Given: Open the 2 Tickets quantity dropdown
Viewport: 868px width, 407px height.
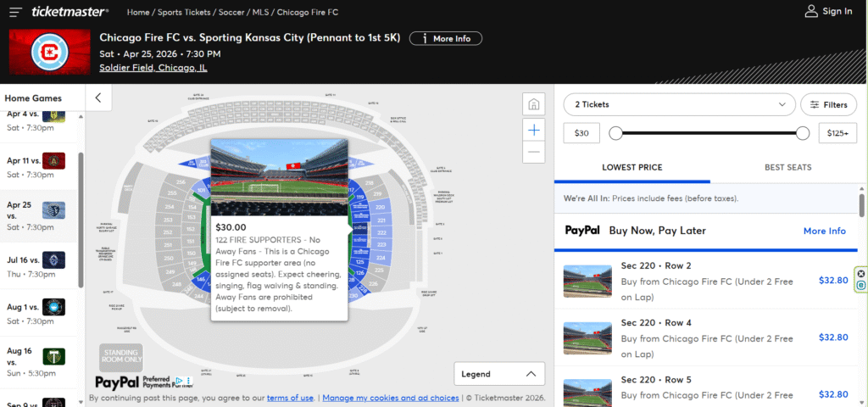Looking at the screenshot, I should click(679, 104).
